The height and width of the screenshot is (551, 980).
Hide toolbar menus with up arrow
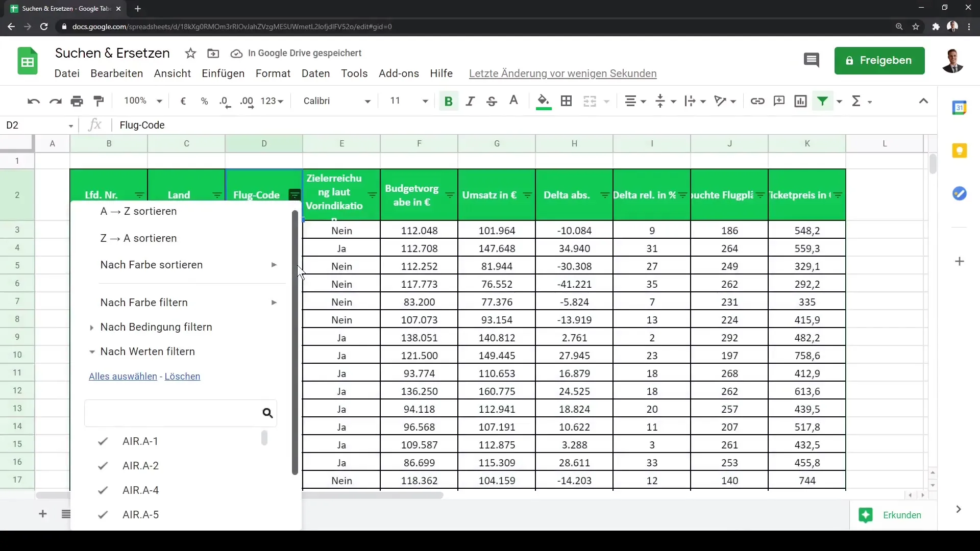pyautogui.click(x=923, y=101)
